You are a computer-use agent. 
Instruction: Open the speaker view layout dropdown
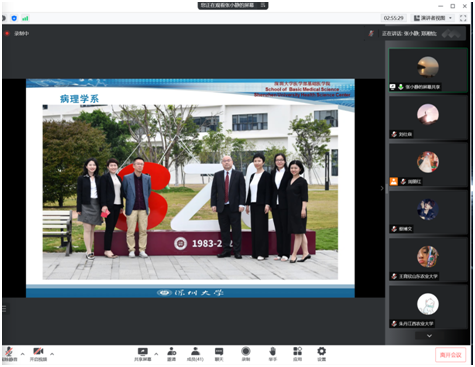coord(433,18)
